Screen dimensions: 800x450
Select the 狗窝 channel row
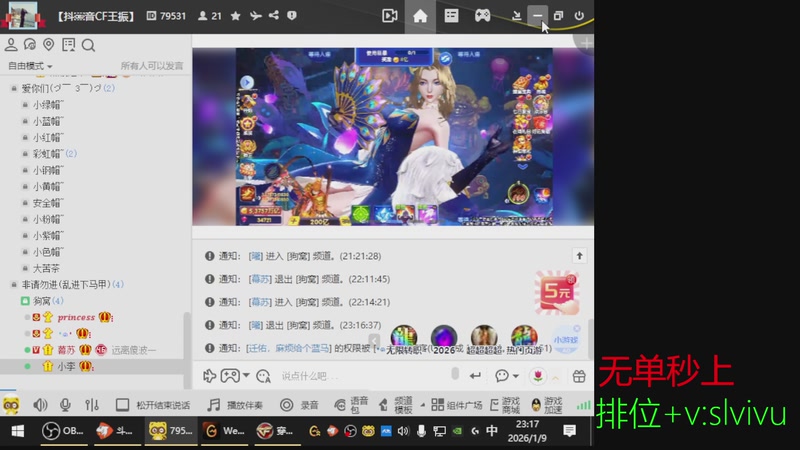click(42, 301)
